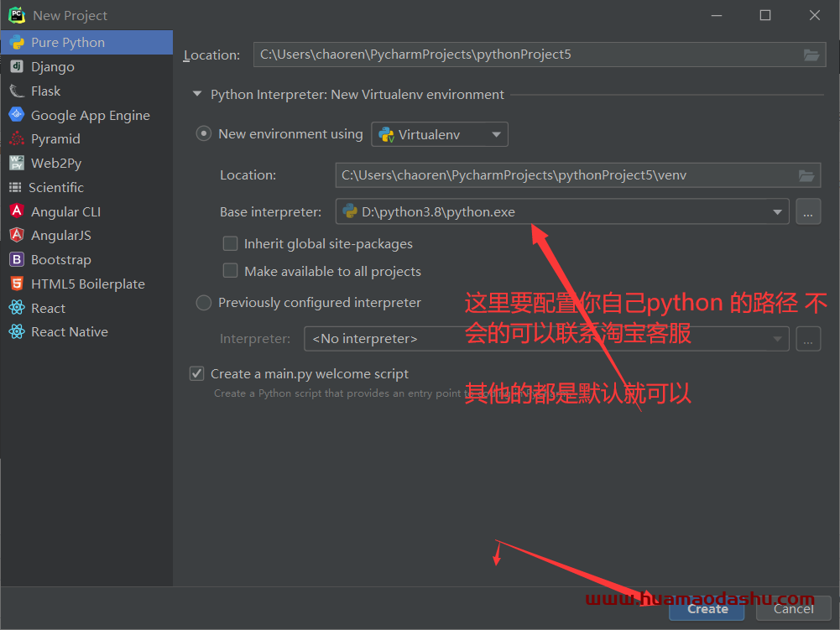
Task: Click D:\python3.8\python.exe interpreter text
Action: [x=438, y=212]
